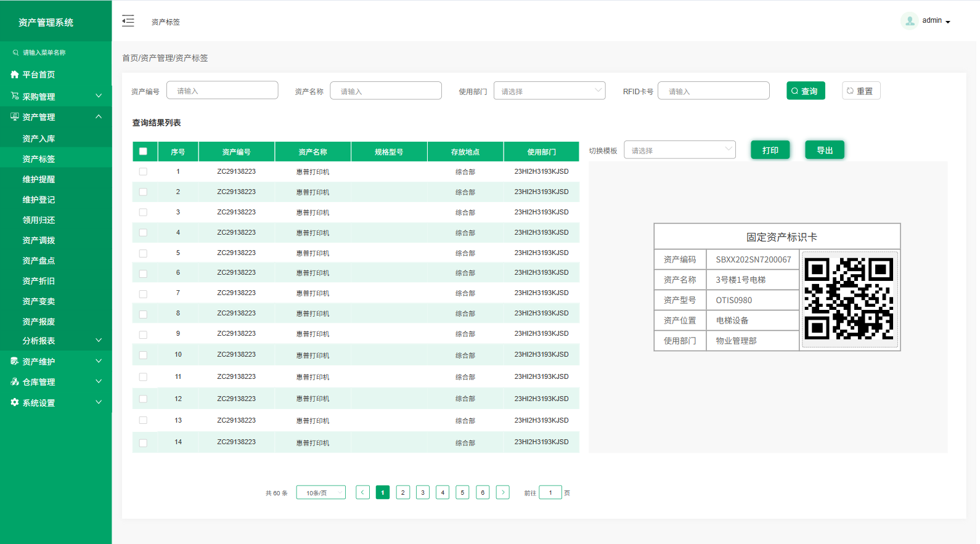The width and height of the screenshot is (980, 544).
Task: Toggle the select-all checkbox in table header
Action: pos(143,152)
